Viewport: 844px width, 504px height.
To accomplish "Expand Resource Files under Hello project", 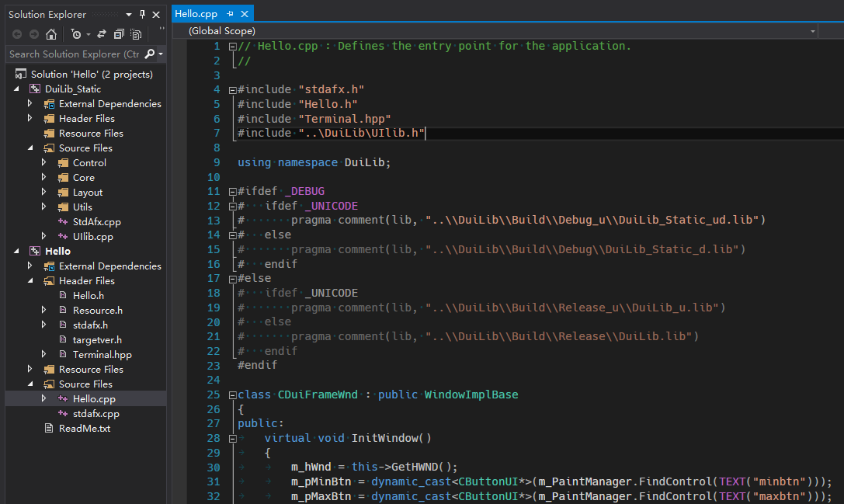I will click(x=30, y=369).
